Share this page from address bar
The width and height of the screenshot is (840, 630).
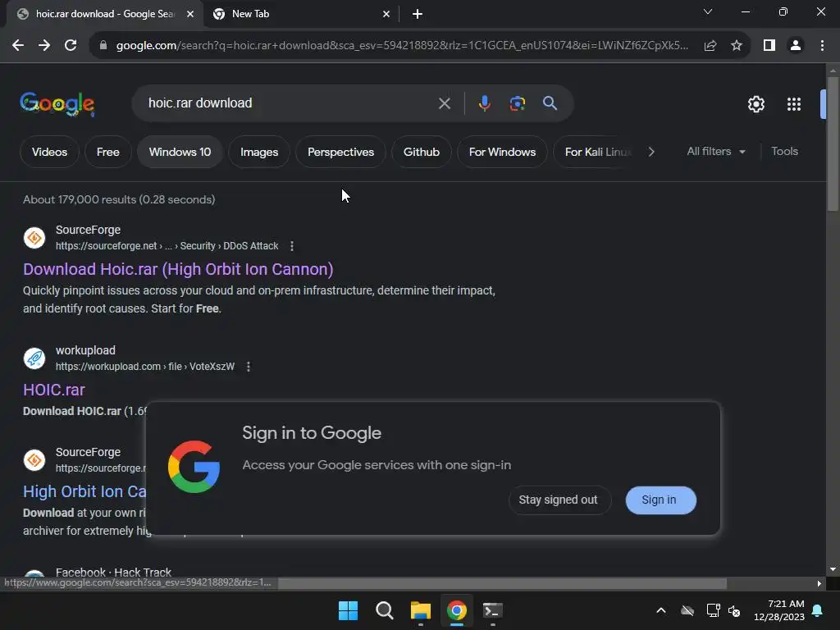tap(710, 46)
